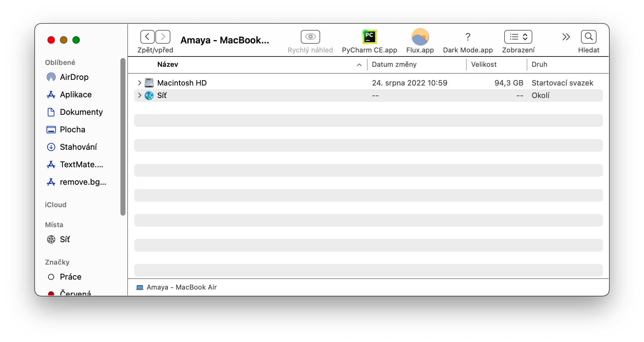644x342 pixels.
Task: Open Stahování downloads in sidebar
Action: (x=78, y=147)
